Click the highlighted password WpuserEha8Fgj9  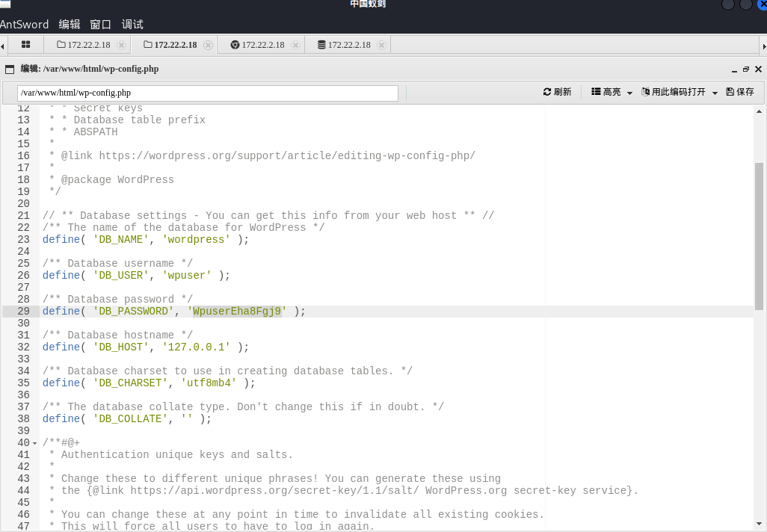237,311
